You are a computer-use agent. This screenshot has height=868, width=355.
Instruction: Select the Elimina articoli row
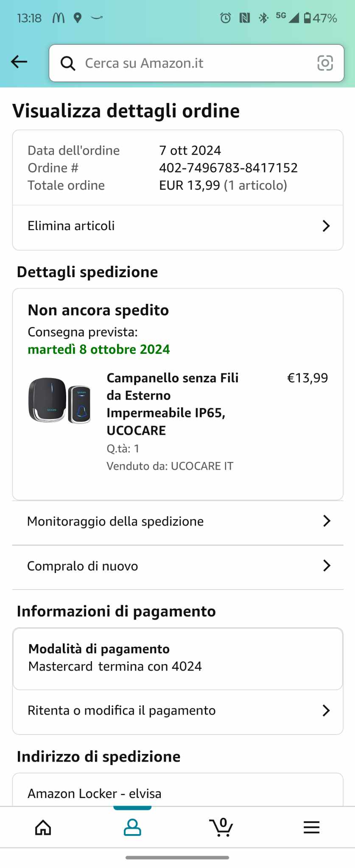(178, 227)
